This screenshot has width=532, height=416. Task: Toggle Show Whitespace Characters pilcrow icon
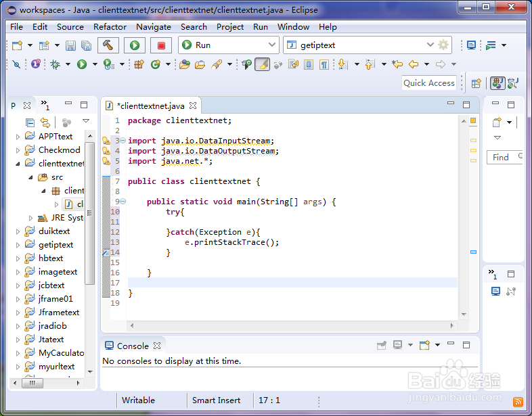coord(324,64)
